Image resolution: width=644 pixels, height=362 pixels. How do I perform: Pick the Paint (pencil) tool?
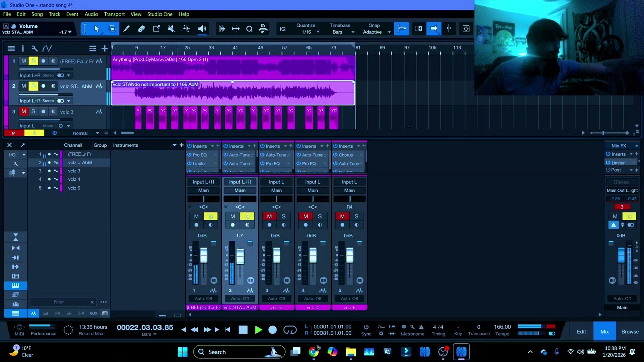coord(126,29)
